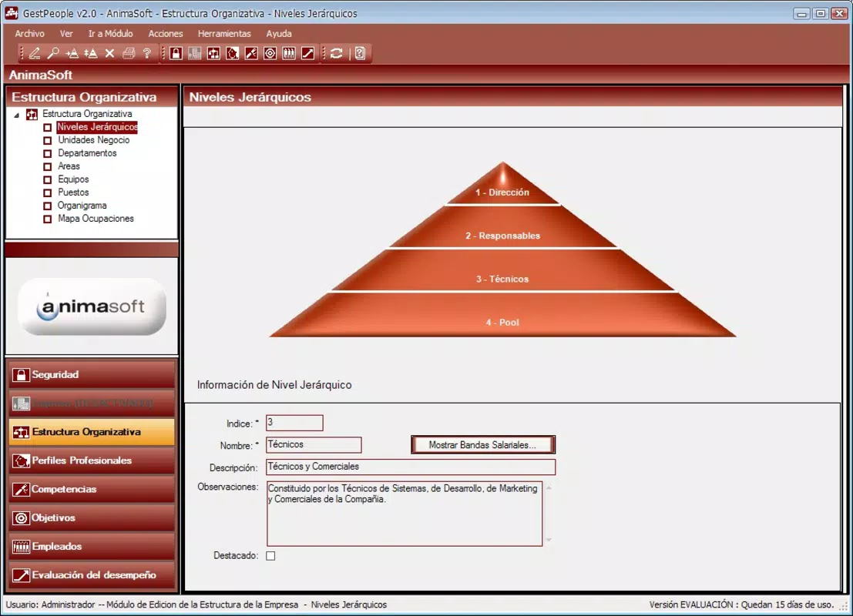The height and width of the screenshot is (616, 853).
Task: Click the Objetivos target icon in sidebar
Action: (21, 518)
